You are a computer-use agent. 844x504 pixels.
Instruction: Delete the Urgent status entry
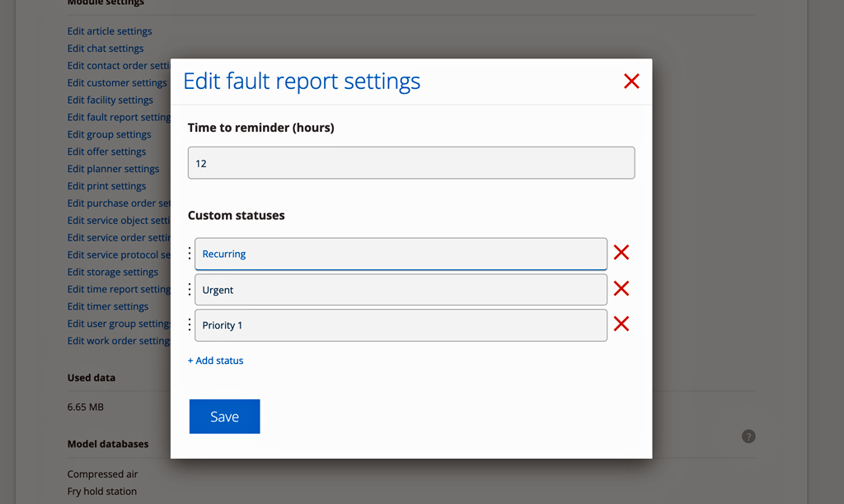pyautogui.click(x=621, y=288)
